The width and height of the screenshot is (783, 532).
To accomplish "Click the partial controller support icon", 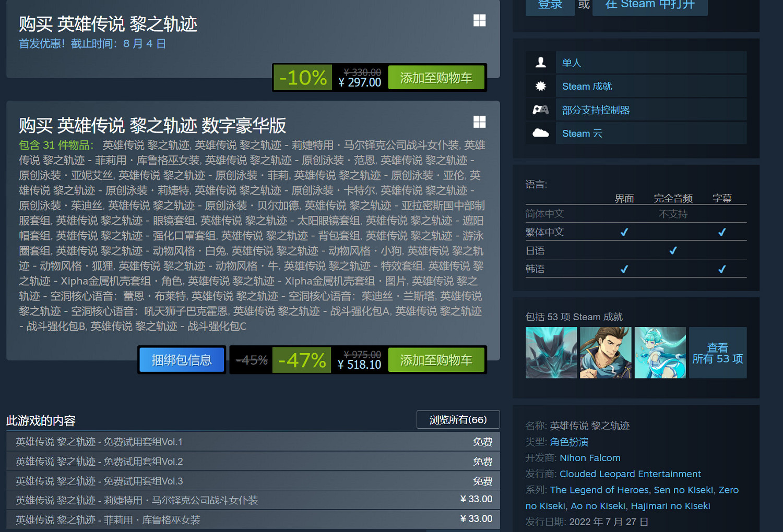I will pos(541,110).
